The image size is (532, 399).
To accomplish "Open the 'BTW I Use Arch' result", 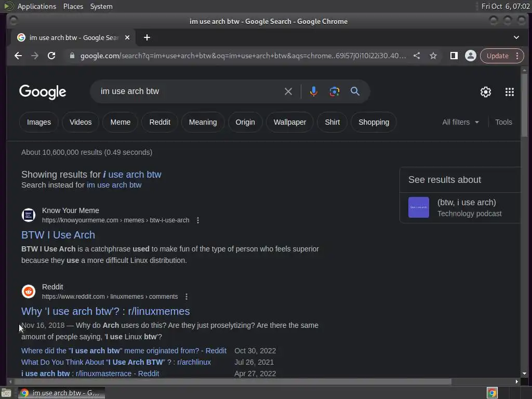I will coord(58,235).
